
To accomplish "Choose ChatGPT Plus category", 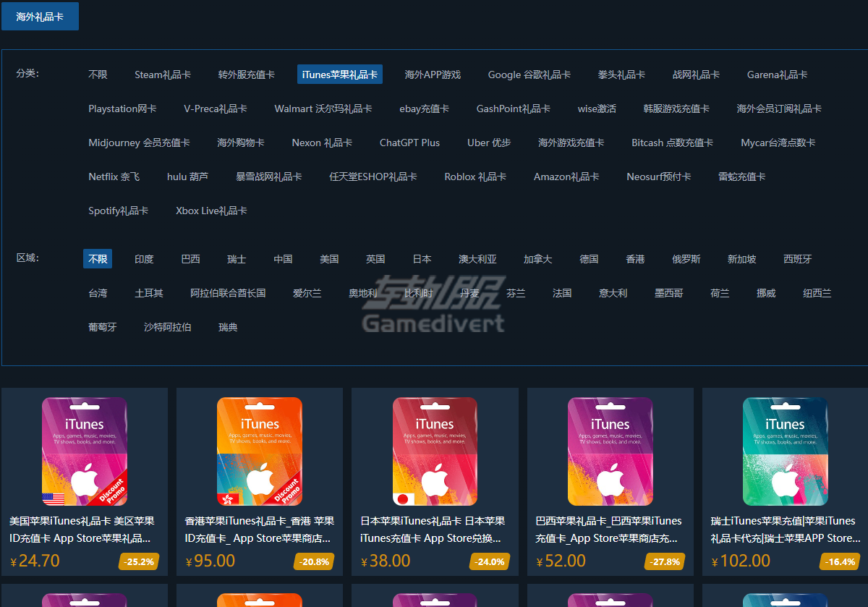I will click(x=409, y=143).
